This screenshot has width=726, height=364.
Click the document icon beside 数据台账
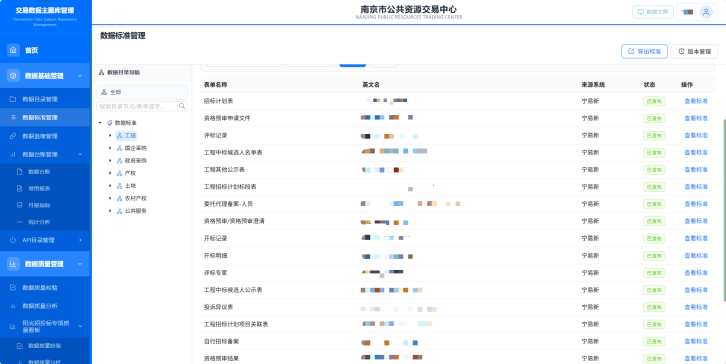point(19,172)
